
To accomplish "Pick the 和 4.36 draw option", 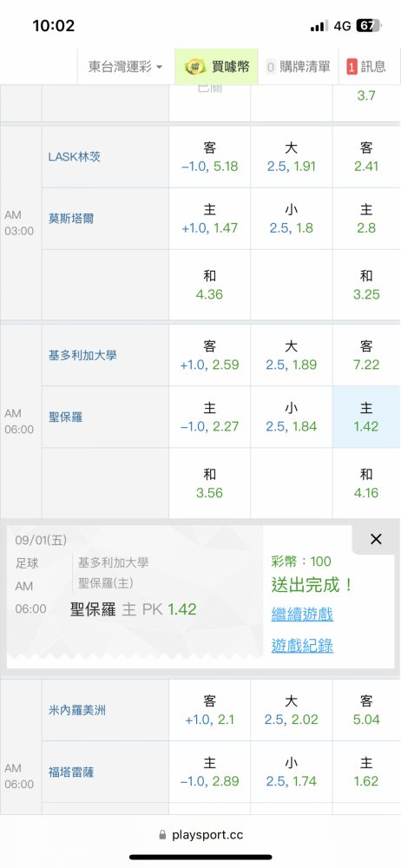I will (x=209, y=285).
